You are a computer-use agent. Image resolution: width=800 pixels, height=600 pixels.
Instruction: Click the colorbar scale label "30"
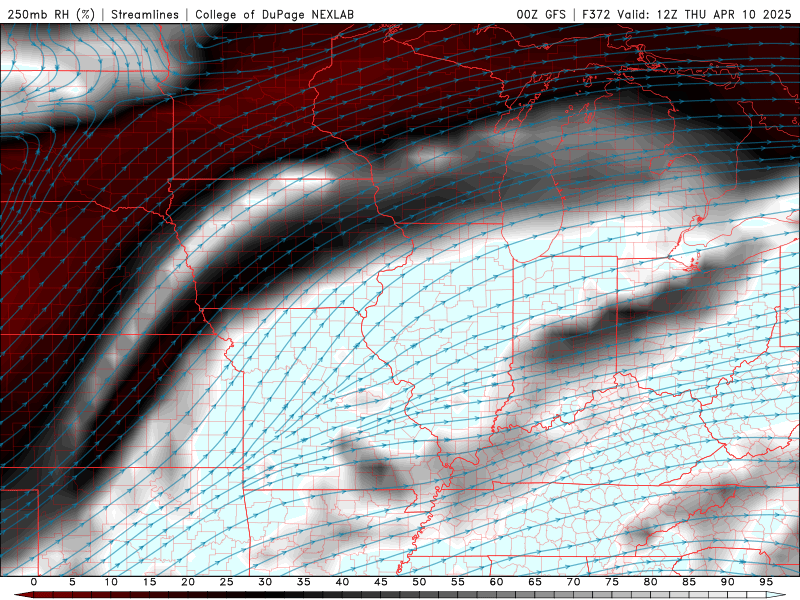pos(265,582)
